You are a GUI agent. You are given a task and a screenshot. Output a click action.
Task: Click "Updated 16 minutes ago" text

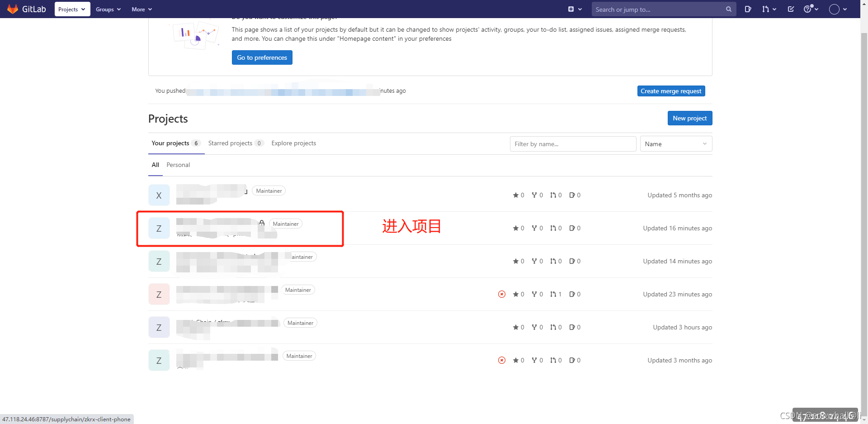[677, 228]
